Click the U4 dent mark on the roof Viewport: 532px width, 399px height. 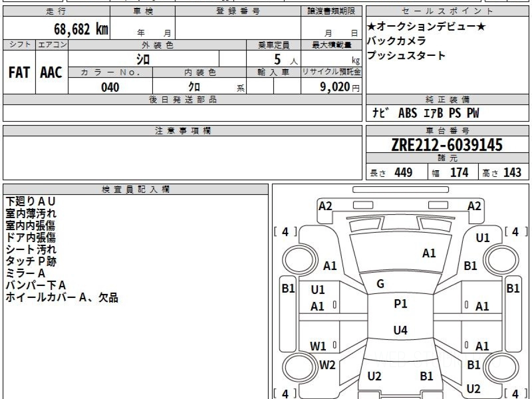point(401,330)
